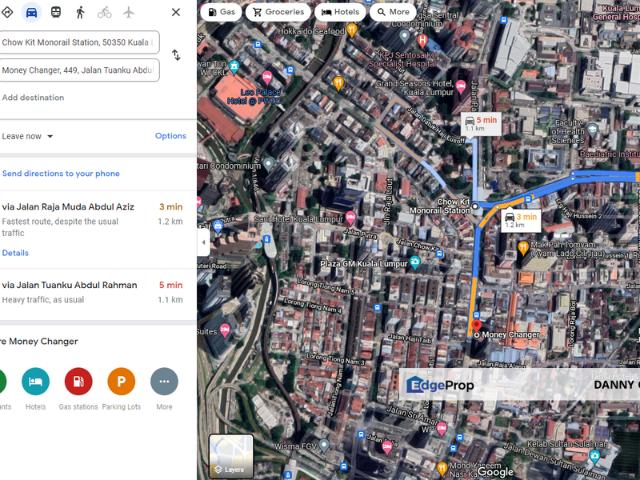Open More nearby categories round icon
The image size is (640, 480).
164,382
